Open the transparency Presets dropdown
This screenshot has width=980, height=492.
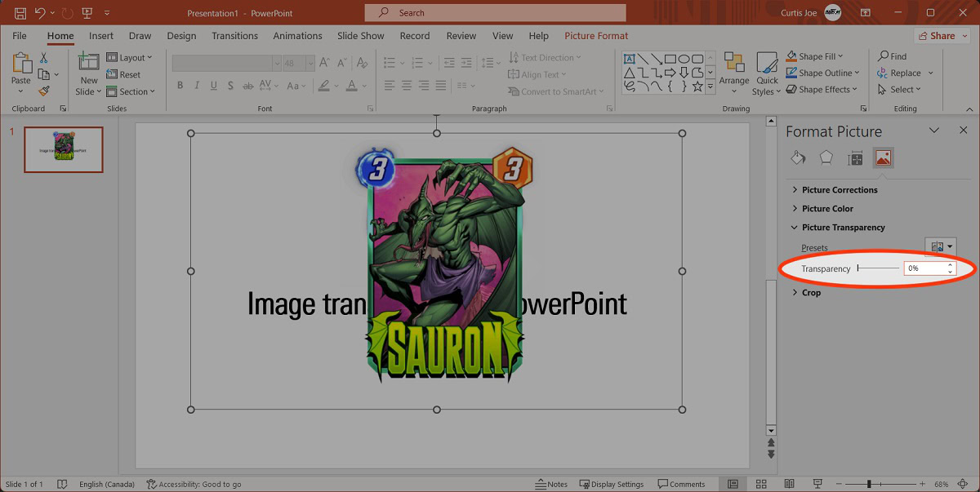942,247
